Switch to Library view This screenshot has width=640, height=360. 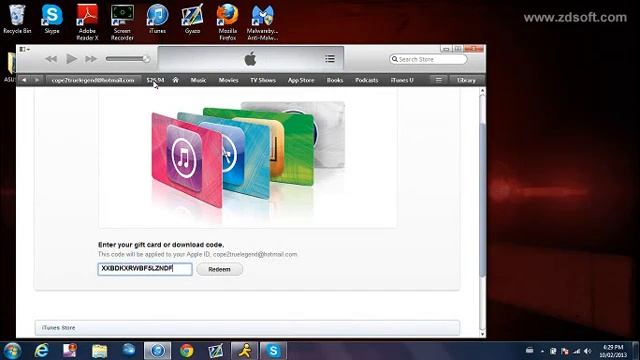click(x=466, y=80)
